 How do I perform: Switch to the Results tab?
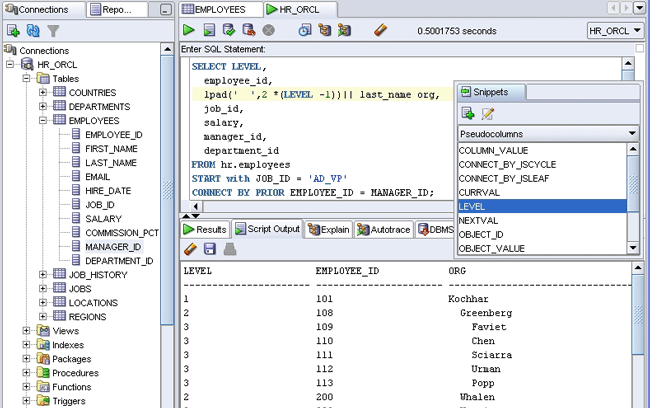coord(204,229)
